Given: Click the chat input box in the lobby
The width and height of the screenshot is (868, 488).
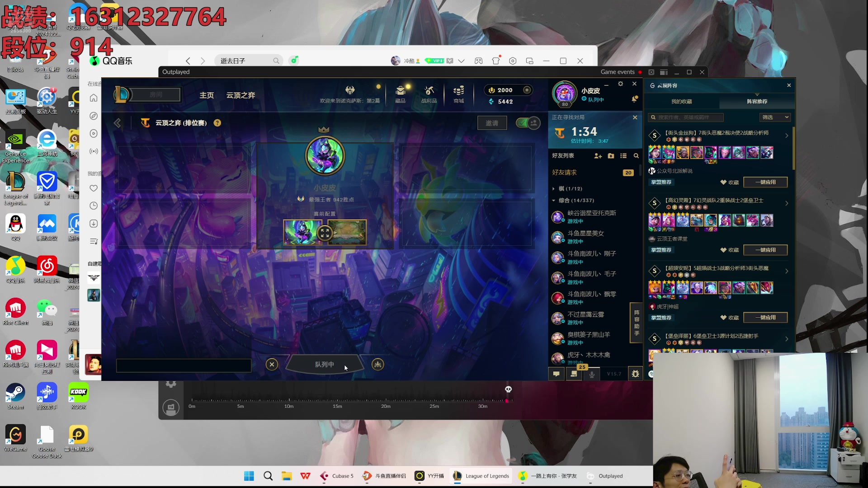Looking at the screenshot, I should tap(184, 366).
